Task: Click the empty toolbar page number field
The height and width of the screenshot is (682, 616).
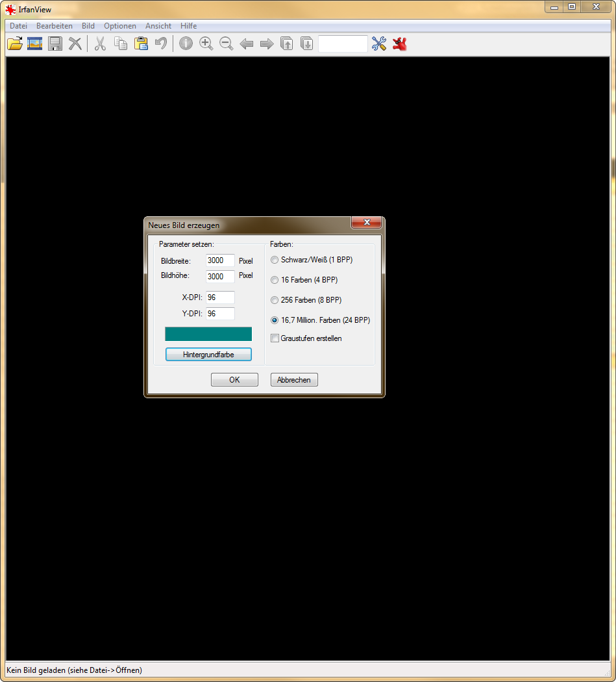Action: (x=343, y=44)
